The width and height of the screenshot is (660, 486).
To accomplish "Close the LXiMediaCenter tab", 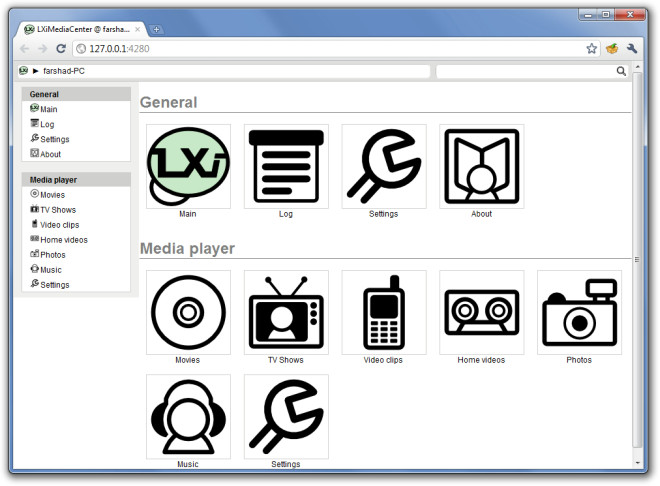I will pyautogui.click(x=137, y=29).
